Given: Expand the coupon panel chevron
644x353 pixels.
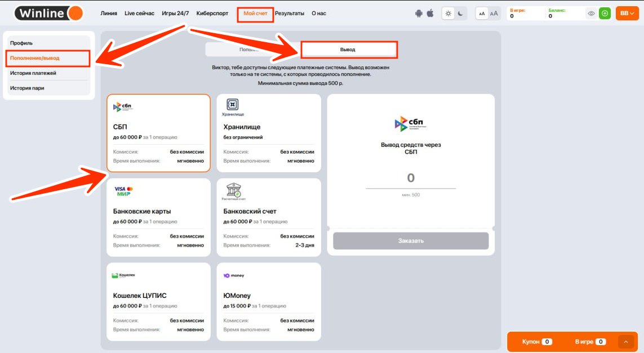Looking at the screenshot, I should pyautogui.click(x=626, y=342).
